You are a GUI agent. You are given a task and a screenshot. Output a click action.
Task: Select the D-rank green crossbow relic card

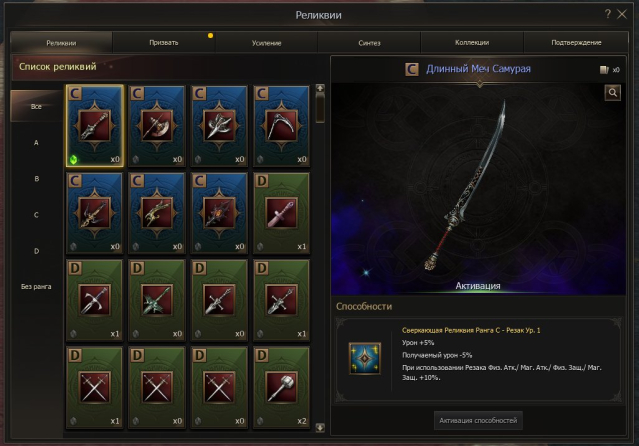pyautogui.click(x=157, y=300)
